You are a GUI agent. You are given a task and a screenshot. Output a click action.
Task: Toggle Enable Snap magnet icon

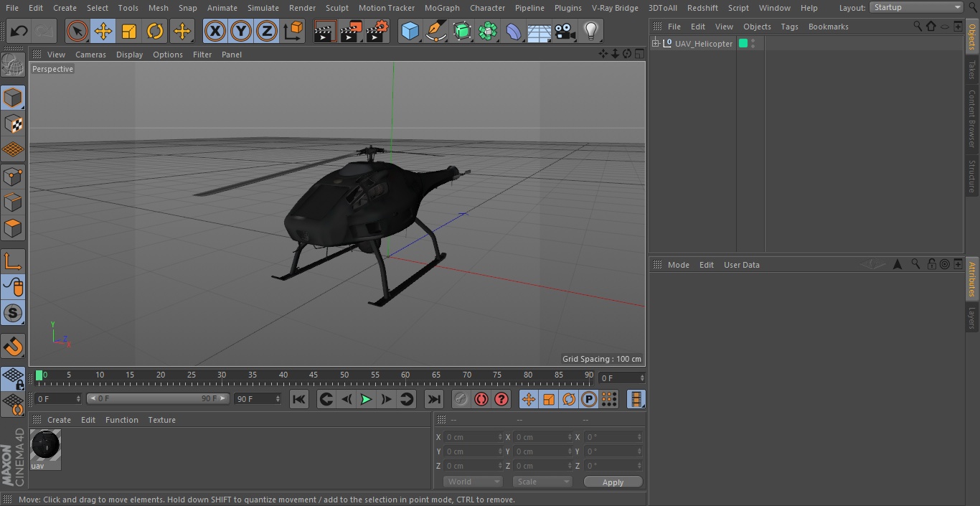(13, 347)
